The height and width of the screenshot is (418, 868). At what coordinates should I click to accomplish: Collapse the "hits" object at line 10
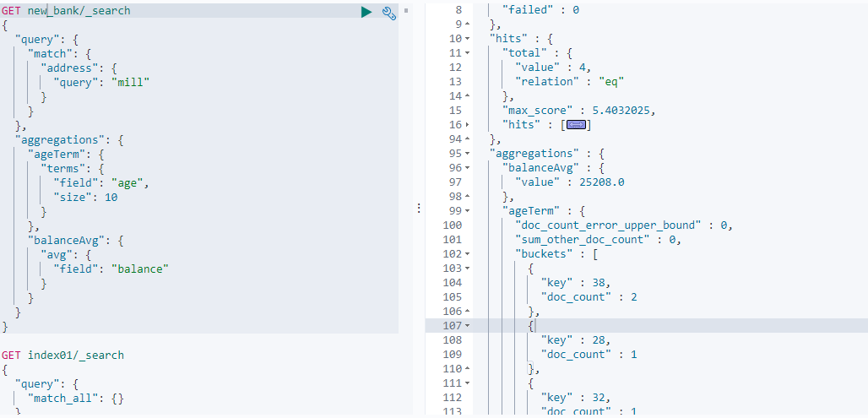(x=467, y=39)
